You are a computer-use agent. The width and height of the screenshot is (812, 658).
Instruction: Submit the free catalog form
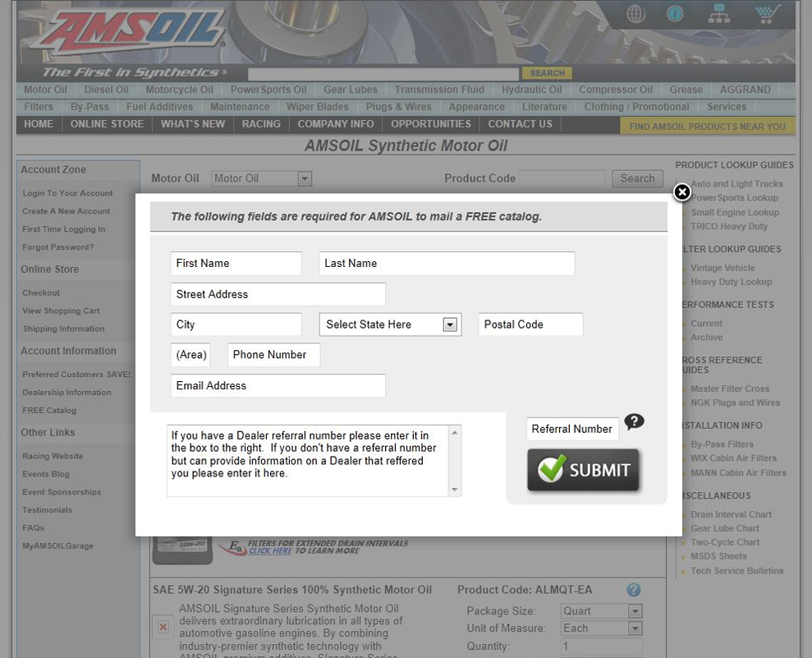tap(583, 470)
